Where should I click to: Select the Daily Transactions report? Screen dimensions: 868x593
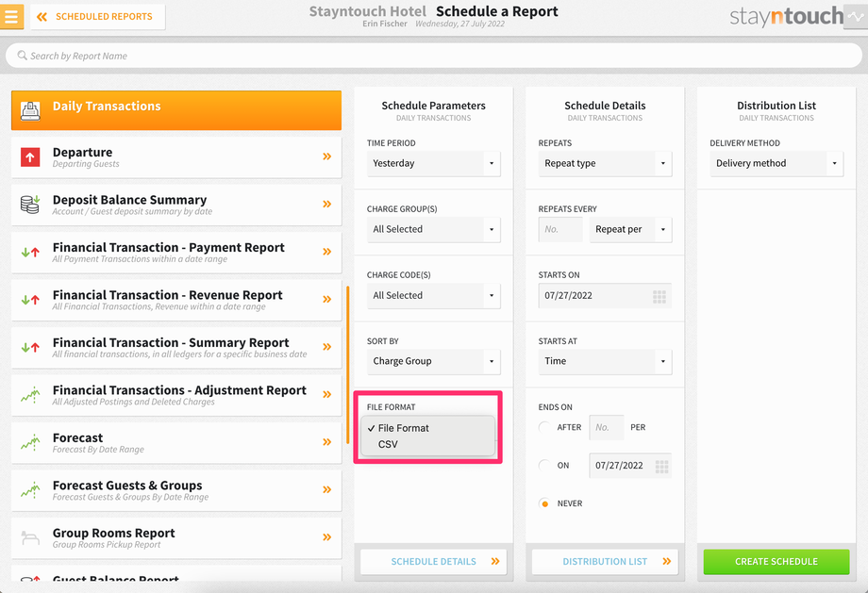point(176,110)
